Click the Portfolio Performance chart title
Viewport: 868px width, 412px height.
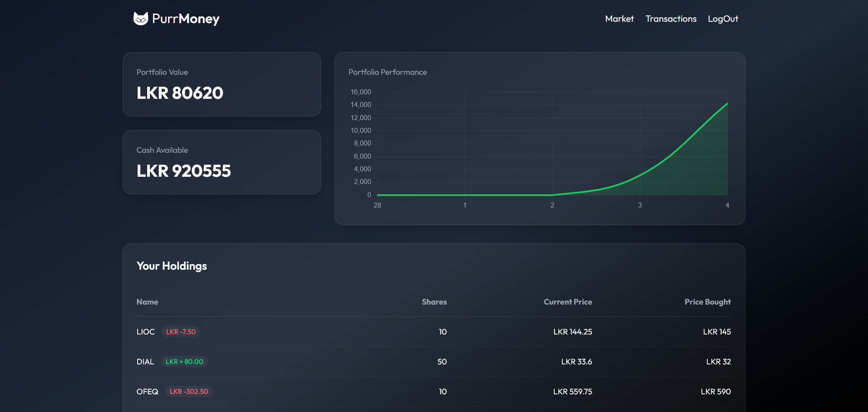click(388, 72)
